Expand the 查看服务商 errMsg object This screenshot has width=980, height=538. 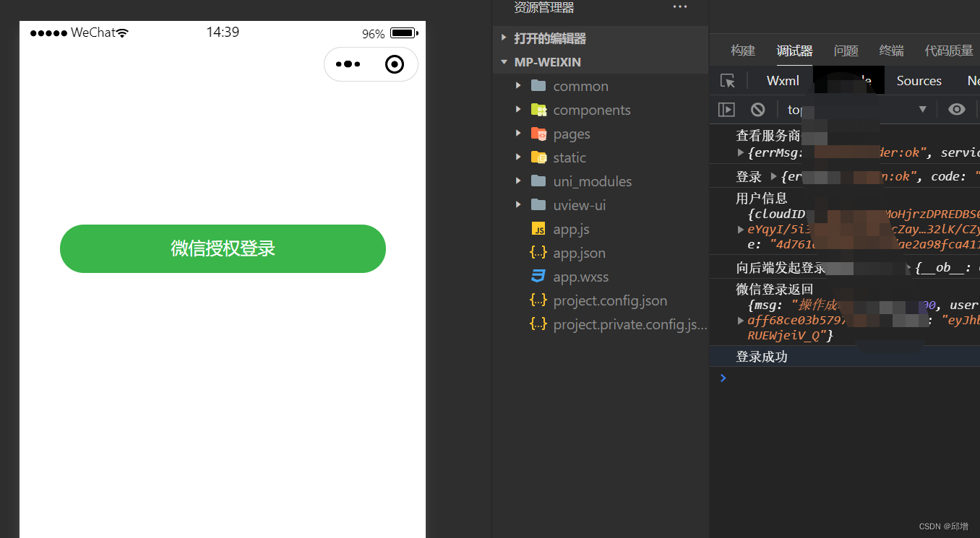(741, 152)
